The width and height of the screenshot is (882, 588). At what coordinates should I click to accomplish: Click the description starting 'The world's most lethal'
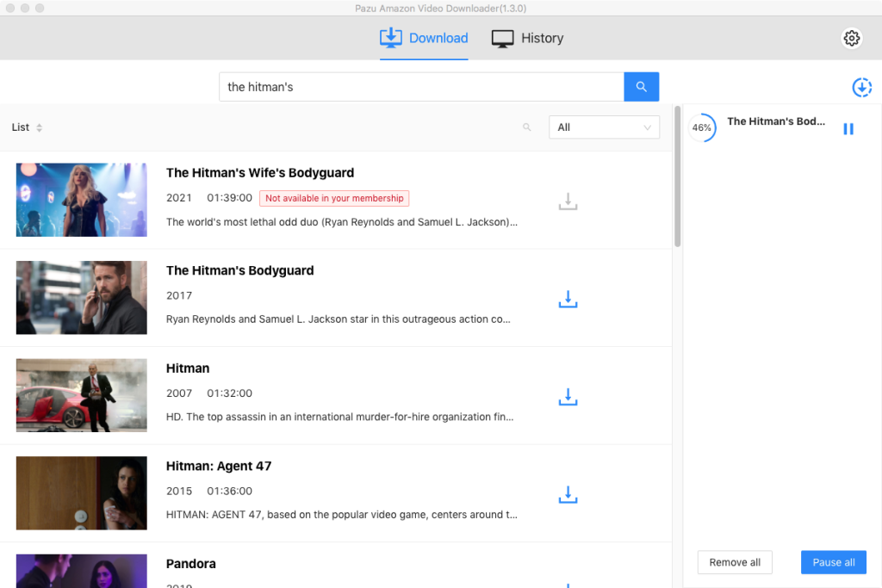pyautogui.click(x=341, y=222)
